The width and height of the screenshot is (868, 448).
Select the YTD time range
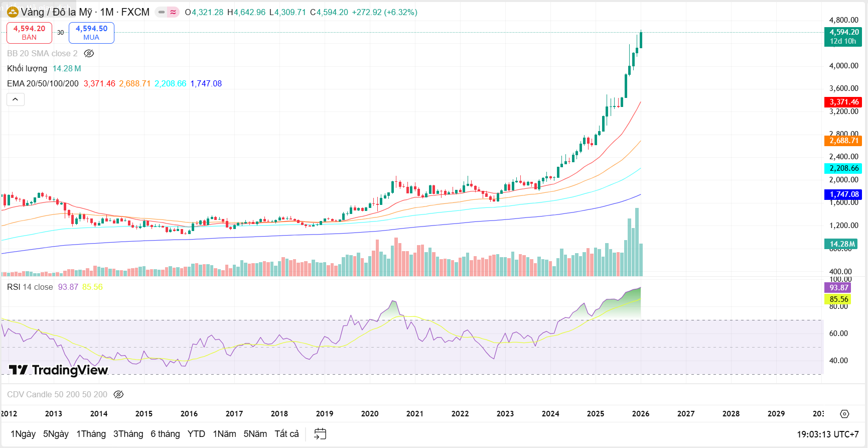[196, 434]
